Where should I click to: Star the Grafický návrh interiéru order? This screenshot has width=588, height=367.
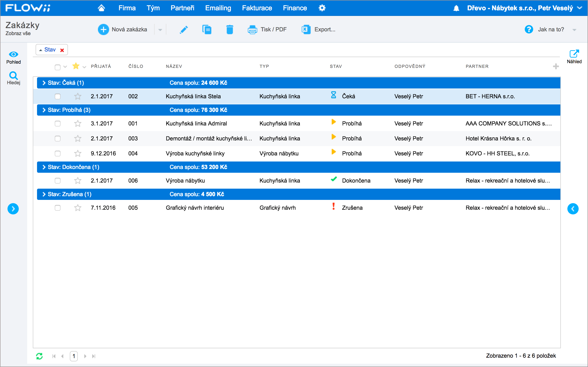click(x=78, y=208)
